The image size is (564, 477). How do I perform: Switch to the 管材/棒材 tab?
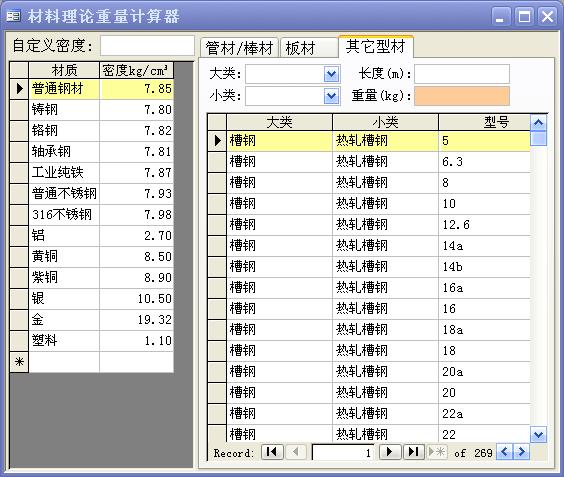239,48
